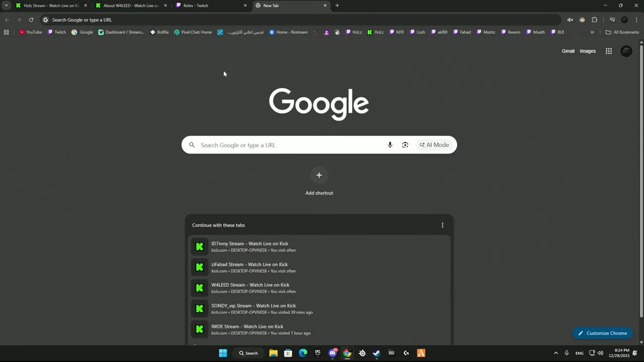Open the Chrome three-dot main menu
The height and width of the screenshot is (362, 644).
636,20
